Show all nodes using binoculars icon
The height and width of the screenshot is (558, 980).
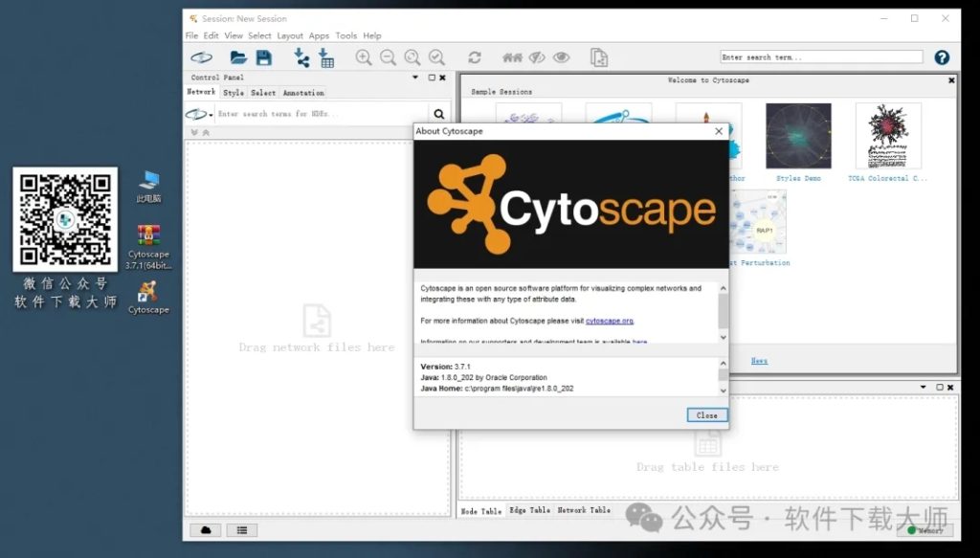click(x=514, y=57)
